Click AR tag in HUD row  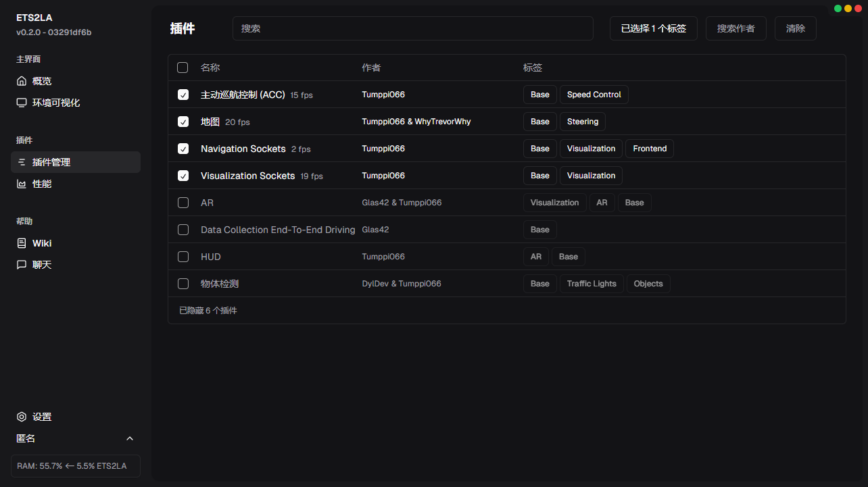pyautogui.click(x=536, y=257)
